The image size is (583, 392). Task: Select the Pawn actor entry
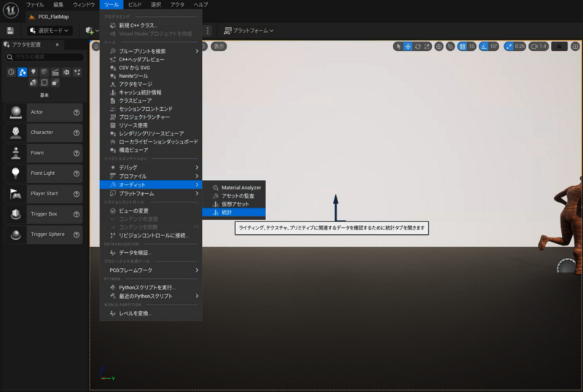44,153
